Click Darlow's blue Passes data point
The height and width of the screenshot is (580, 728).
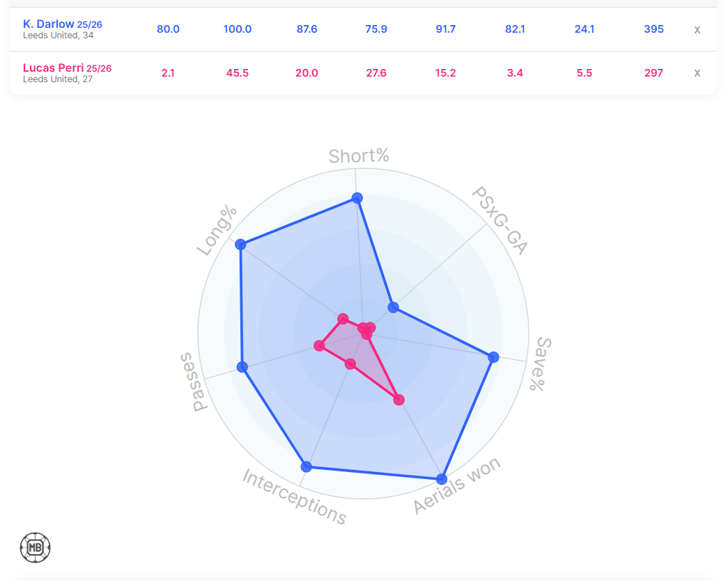[242, 367]
